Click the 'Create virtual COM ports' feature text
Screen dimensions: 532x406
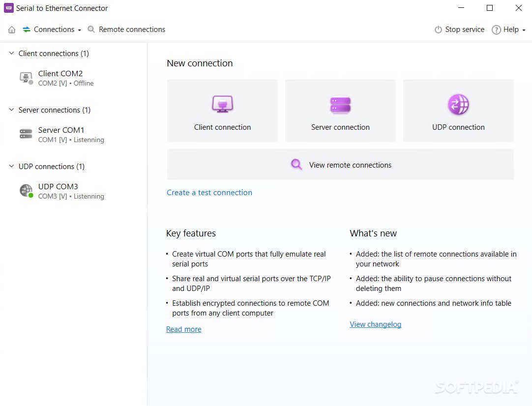pyautogui.click(x=249, y=259)
